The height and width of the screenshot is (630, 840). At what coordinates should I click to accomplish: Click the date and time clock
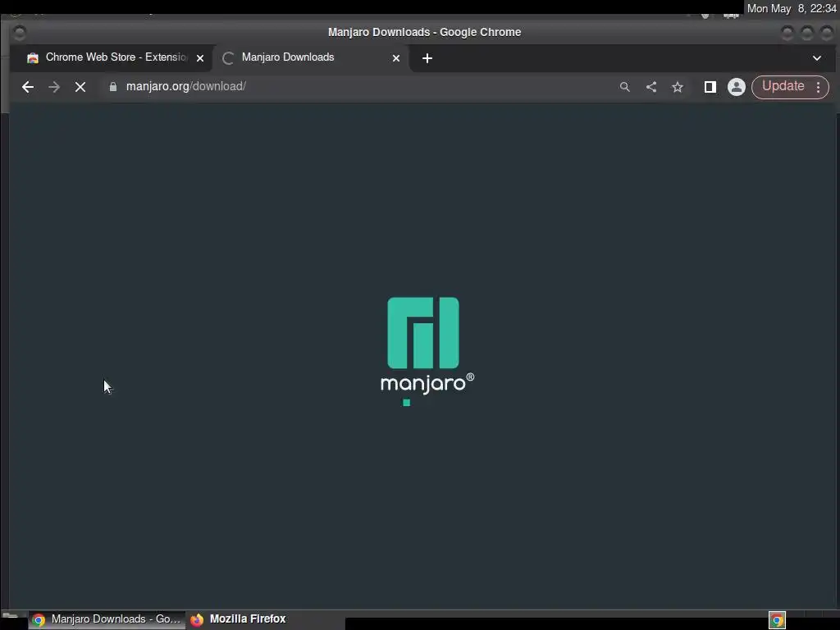(792, 8)
